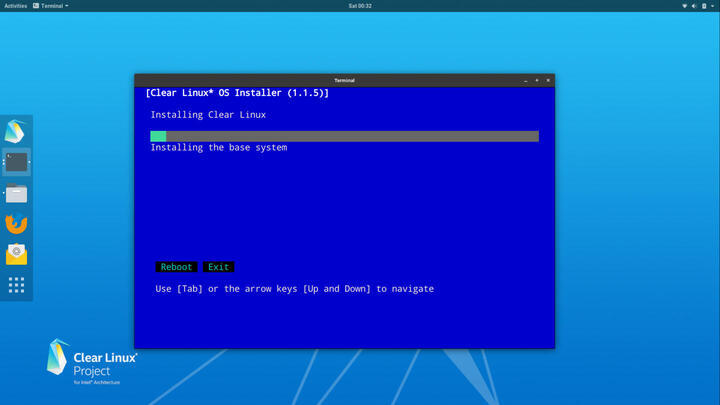
Task: Close the Terminal window
Action: pyautogui.click(x=548, y=80)
